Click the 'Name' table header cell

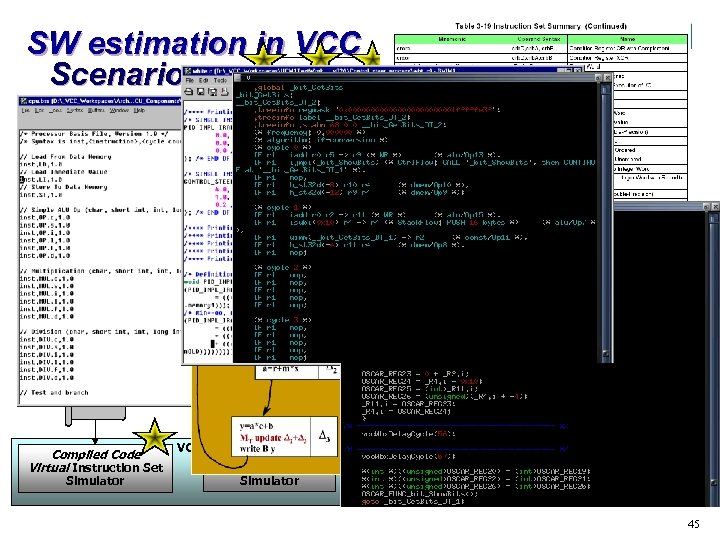pos(627,39)
